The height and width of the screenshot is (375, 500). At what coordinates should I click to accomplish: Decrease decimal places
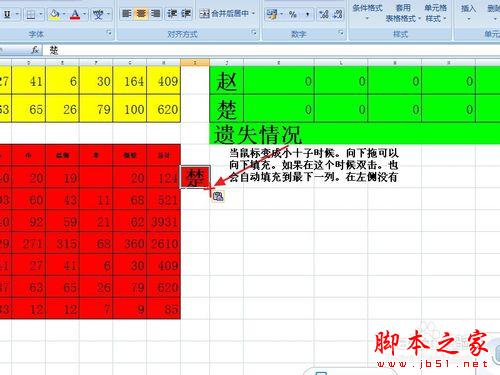click(338, 14)
